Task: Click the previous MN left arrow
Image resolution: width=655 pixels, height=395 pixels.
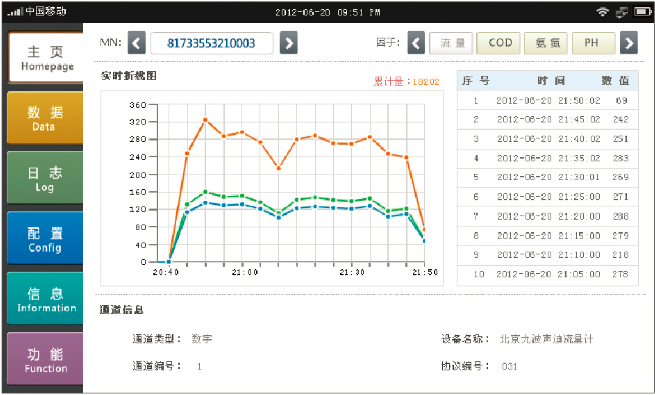Action: (x=137, y=43)
